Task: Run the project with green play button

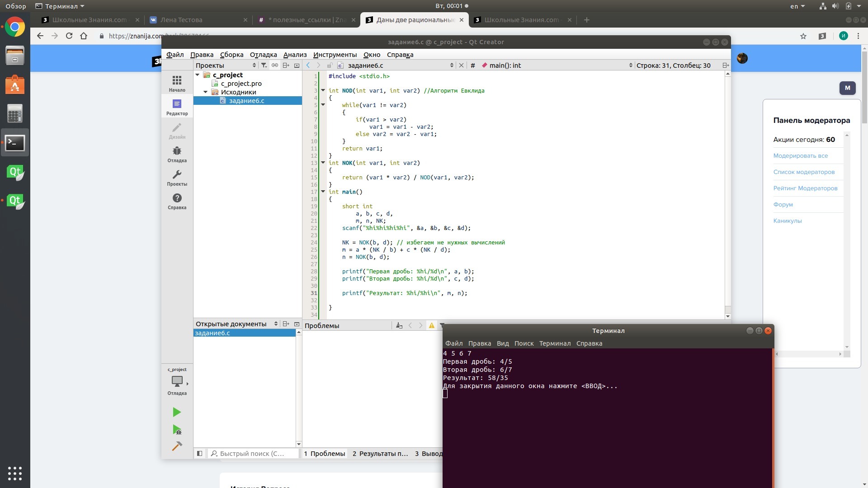Action: [177, 412]
